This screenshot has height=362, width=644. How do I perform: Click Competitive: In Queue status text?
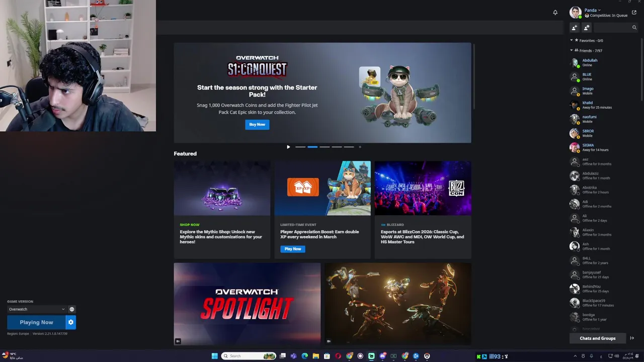[x=608, y=16]
